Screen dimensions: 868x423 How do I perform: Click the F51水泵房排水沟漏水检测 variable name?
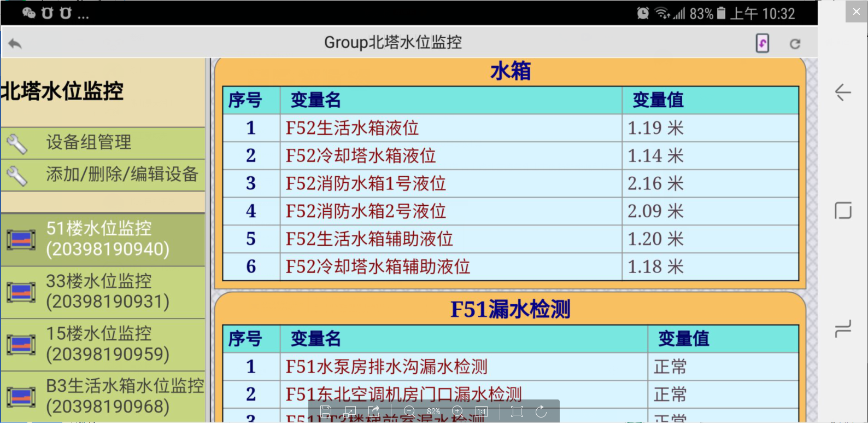click(386, 367)
